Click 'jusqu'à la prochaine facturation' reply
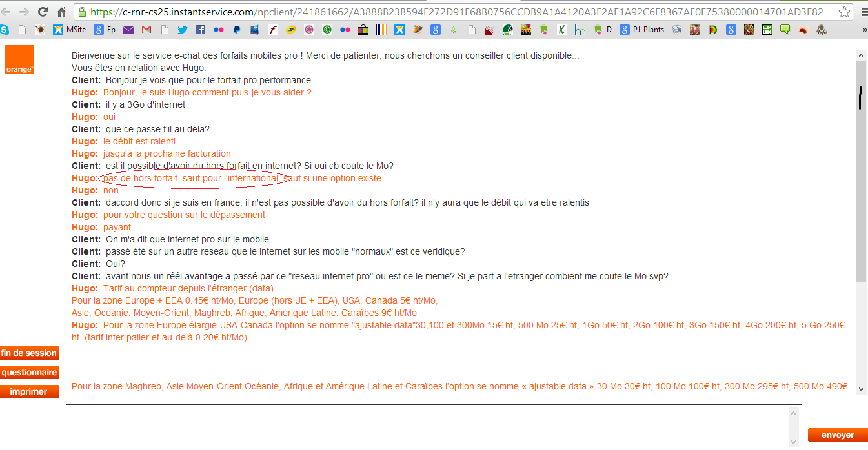Screen dimensions: 868x450 (x=167, y=153)
